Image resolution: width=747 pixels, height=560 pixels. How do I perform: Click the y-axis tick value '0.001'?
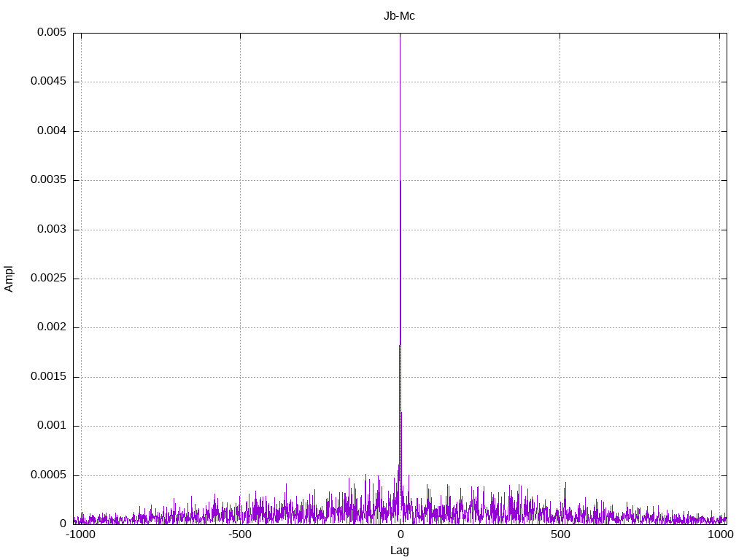(52, 426)
